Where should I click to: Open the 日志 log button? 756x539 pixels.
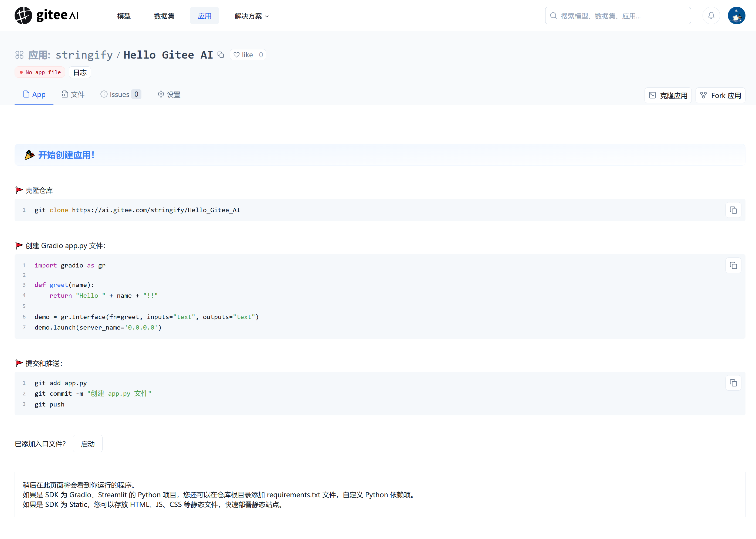point(80,72)
